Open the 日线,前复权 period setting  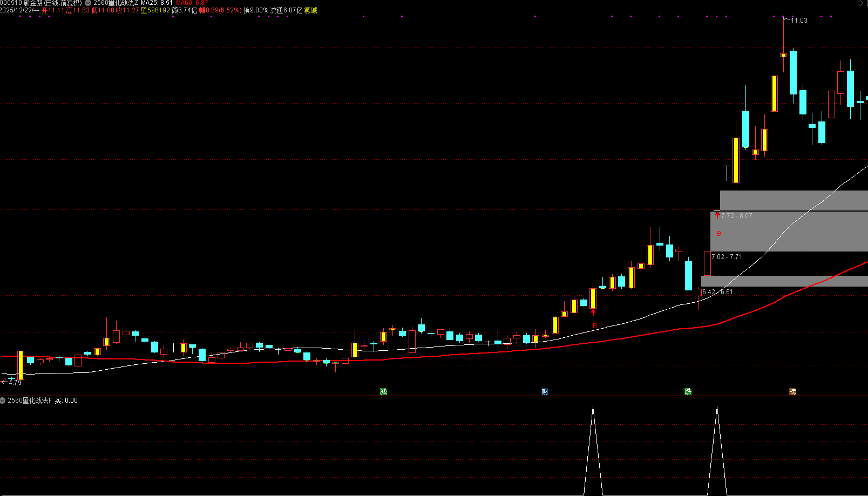pos(63,3)
